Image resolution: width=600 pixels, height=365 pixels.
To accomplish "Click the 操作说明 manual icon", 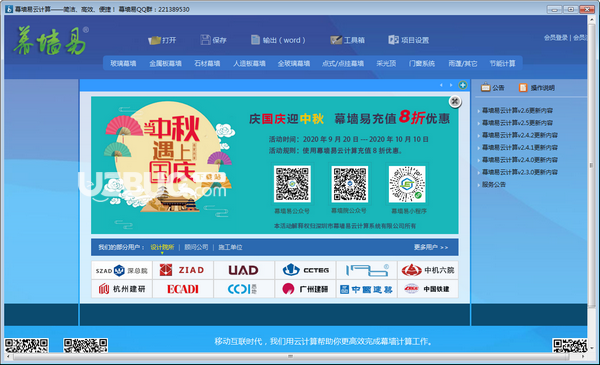I will click(523, 88).
